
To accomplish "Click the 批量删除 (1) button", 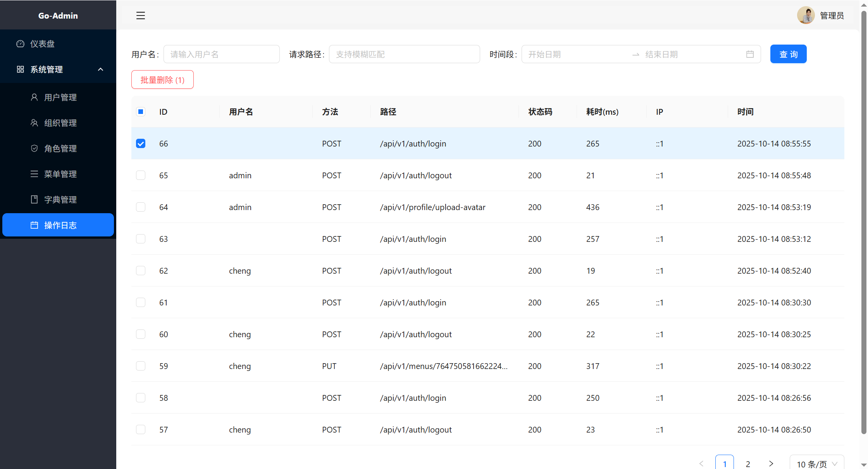I will 162,80.
